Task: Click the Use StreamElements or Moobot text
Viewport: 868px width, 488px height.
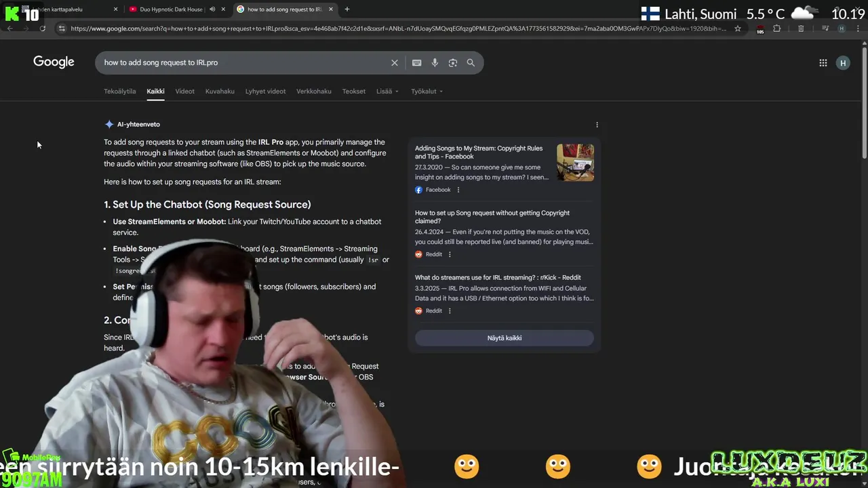Action: click(x=170, y=222)
